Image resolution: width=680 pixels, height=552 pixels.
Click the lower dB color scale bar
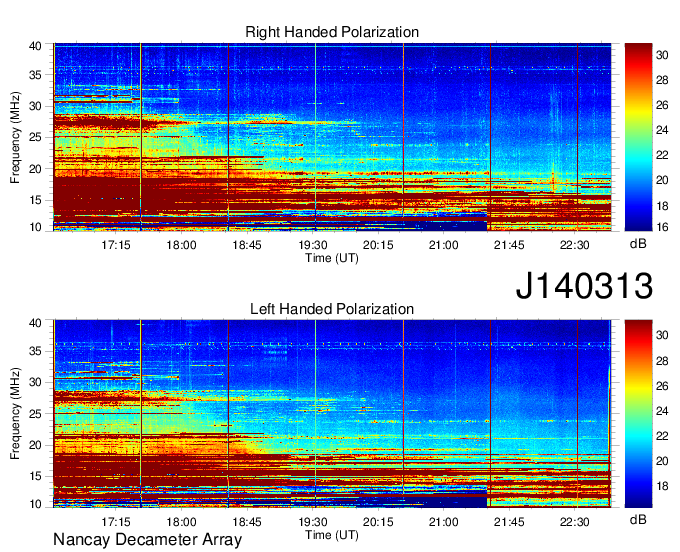(x=638, y=414)
